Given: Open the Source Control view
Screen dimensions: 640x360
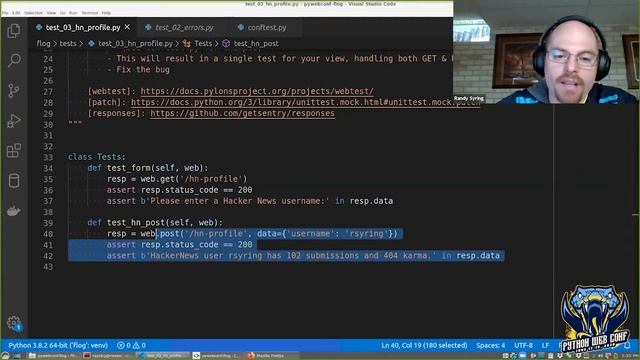Looking at the screenshot, I should 14,90.
